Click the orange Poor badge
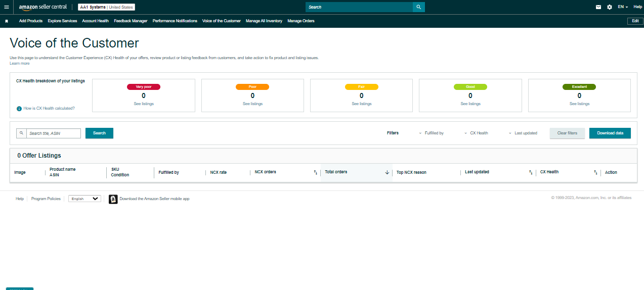 point(252,87)
